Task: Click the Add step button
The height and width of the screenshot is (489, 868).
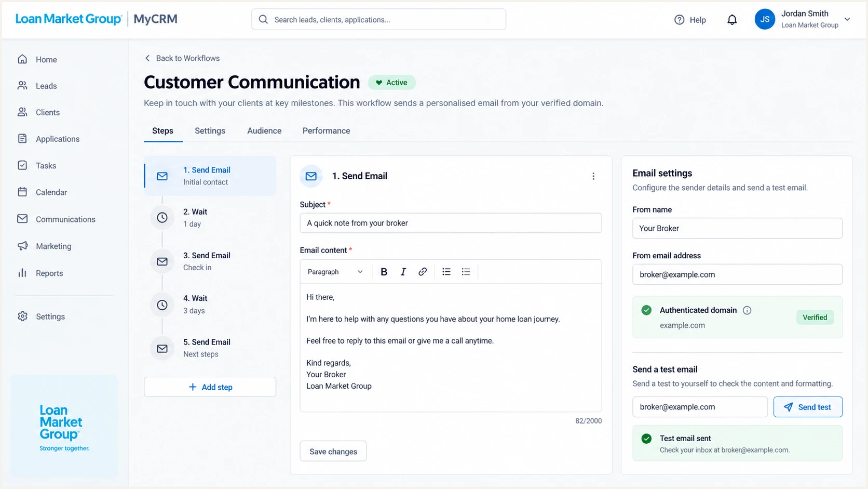Action: tap(210, 387)
